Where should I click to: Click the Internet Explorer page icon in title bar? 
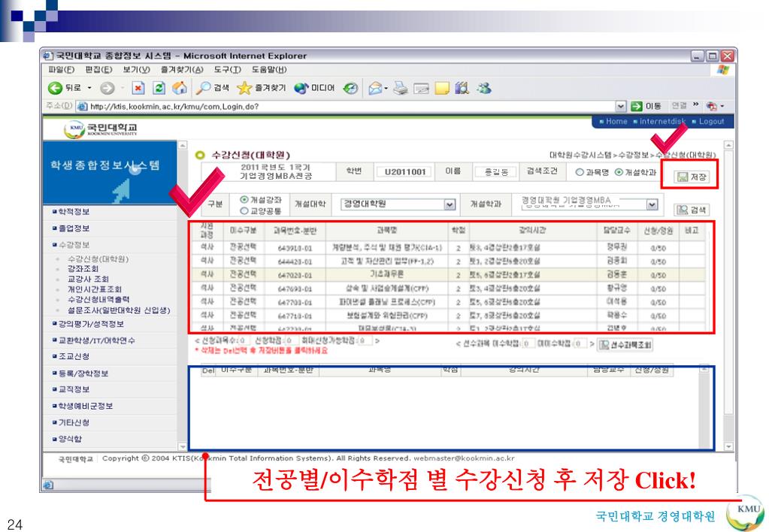[48, 56]
